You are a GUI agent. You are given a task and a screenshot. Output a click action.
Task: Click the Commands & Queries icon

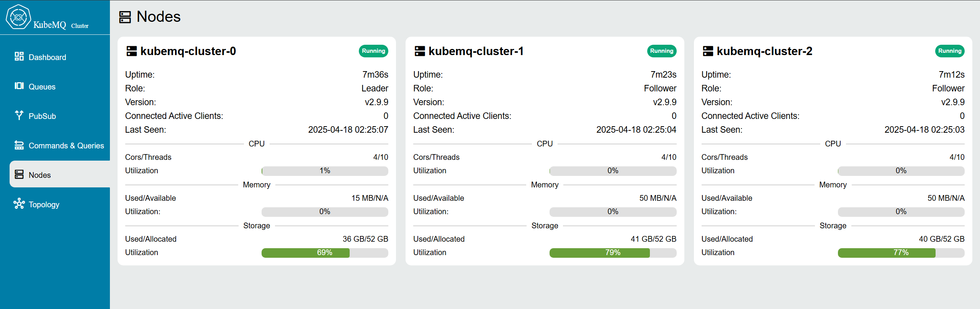tap(19, 145)
